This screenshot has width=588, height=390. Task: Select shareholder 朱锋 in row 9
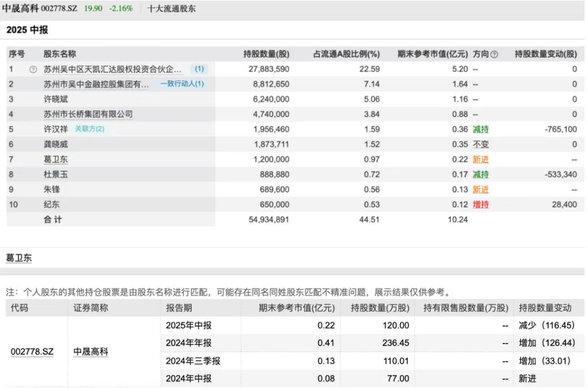[x=52, y=190]
